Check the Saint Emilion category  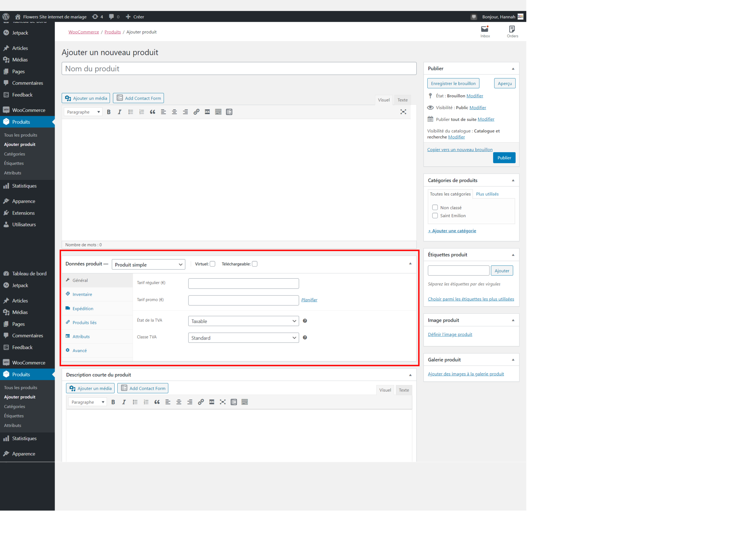tap(435, 215)
